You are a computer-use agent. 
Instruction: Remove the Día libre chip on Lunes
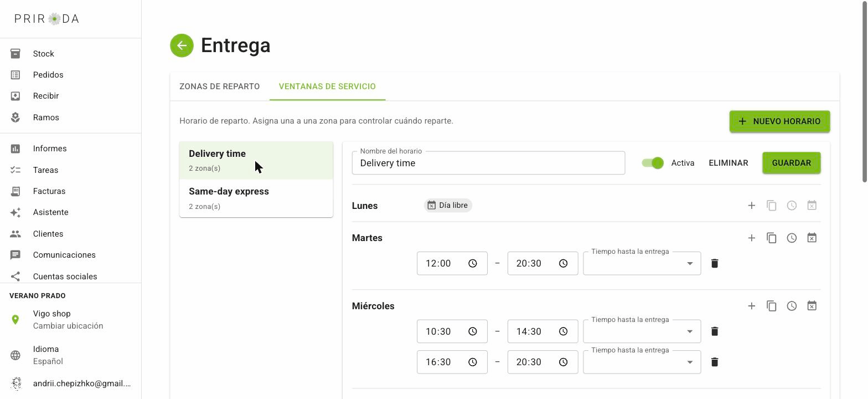tap(448, 206)
